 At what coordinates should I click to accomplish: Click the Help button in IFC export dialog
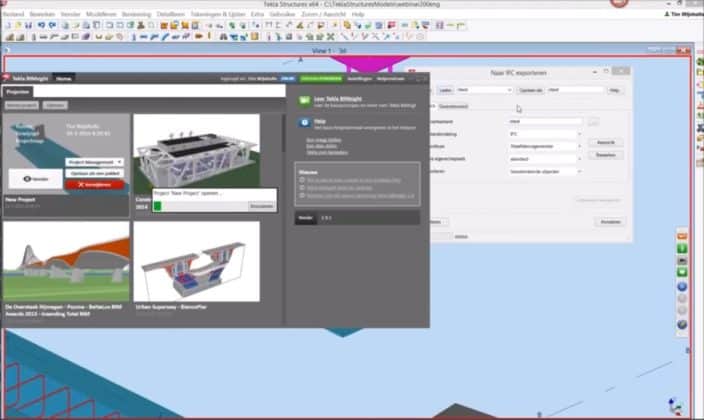(x=614, y=90)
